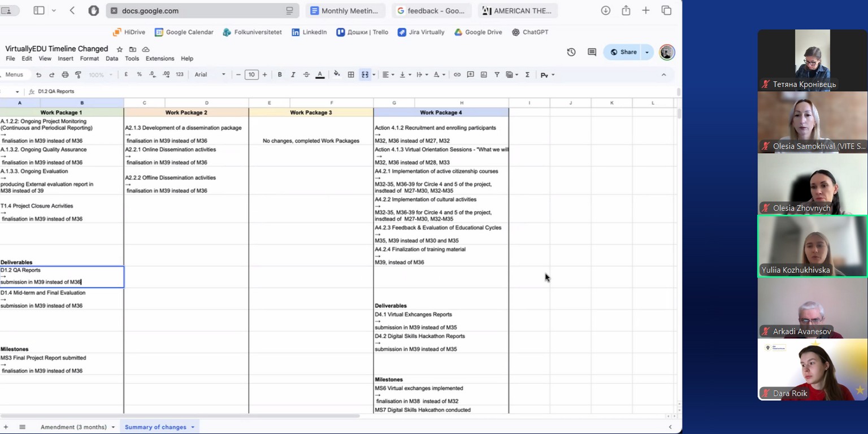The height and width of the screenshot is (434, 868).
Task: Expand the horizontal align dropdown
Action: click(388, 75)
